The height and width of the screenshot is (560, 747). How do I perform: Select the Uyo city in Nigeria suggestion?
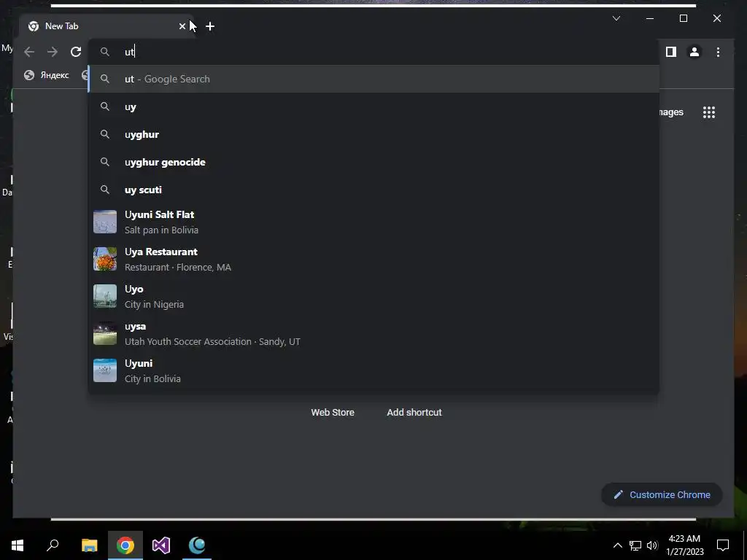[x=373, y=296]
